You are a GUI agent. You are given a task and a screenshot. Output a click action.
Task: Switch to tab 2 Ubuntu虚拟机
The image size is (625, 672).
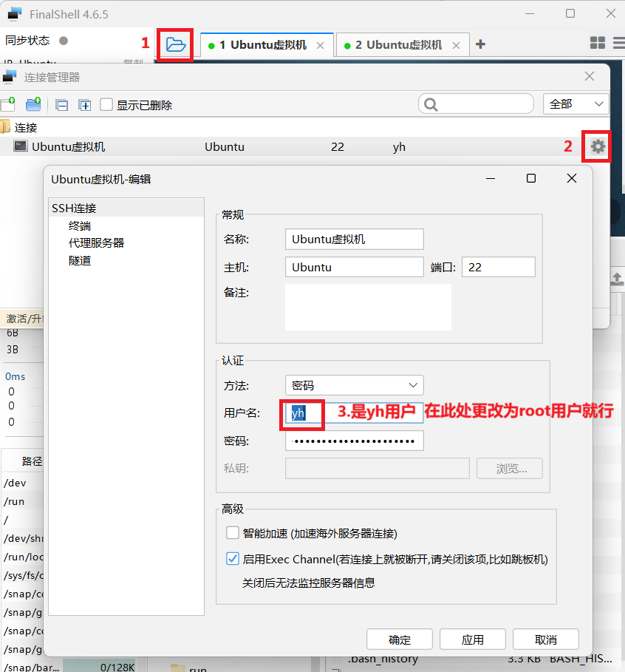click(403, 45)
